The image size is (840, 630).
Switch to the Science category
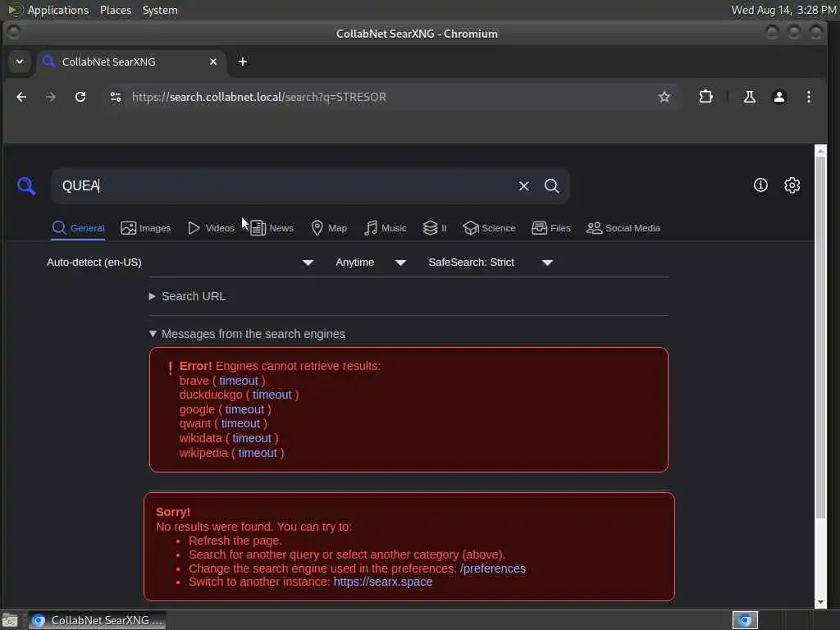489,228
